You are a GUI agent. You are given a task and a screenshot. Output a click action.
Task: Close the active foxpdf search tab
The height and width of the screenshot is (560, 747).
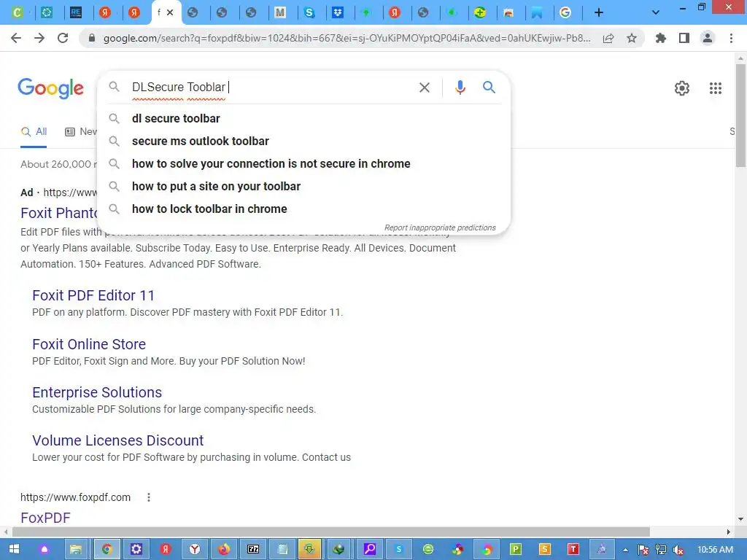point(170,12)
